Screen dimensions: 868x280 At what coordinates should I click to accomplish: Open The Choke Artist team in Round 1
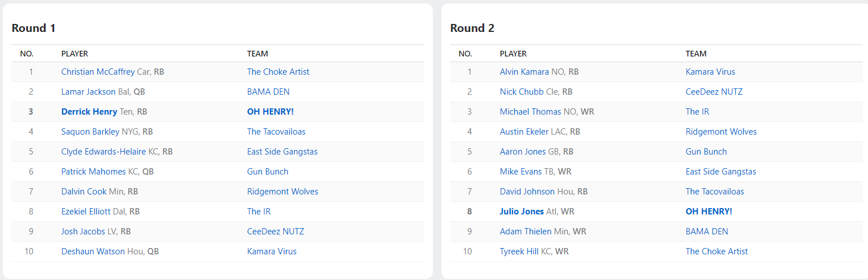(278, 72)
